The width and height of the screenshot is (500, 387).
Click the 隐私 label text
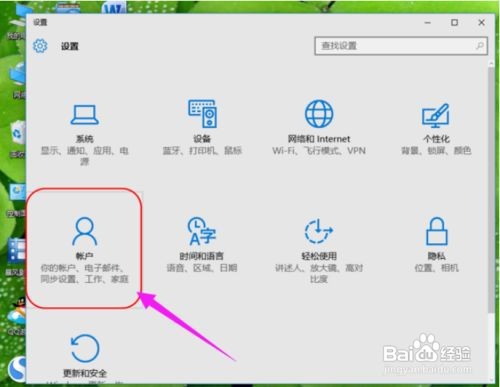point(436,256)
